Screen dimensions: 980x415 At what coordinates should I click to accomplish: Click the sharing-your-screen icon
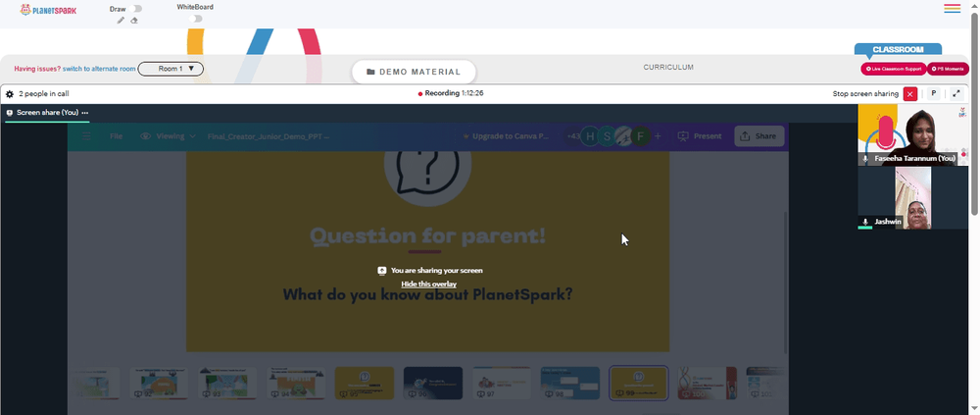coord(382,271)
